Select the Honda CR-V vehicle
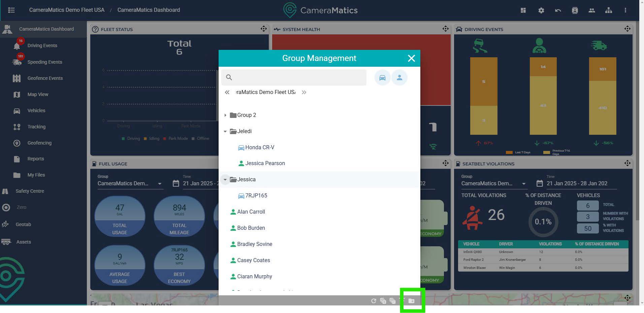The width and height of the screenshot is (644, 313). 259,147
